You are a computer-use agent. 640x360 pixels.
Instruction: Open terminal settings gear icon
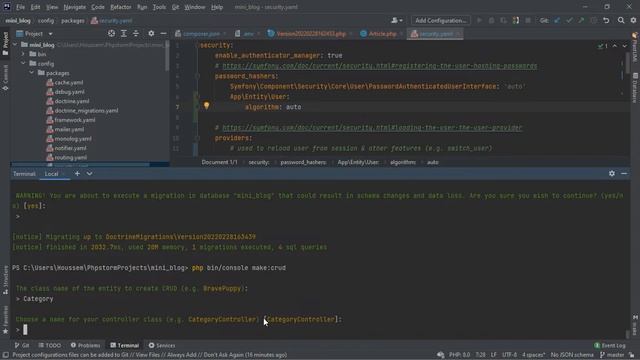pos(611,173)
